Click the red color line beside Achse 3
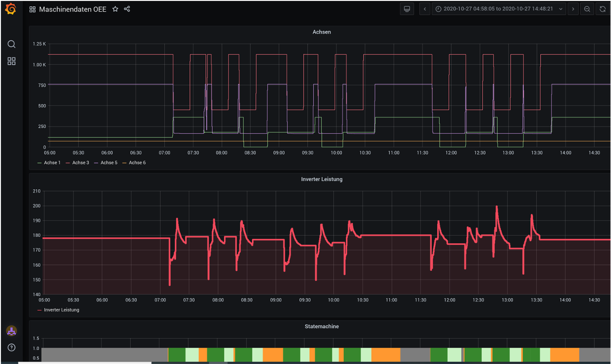Screen dimensions: 611x364 [x=68, y=163]
